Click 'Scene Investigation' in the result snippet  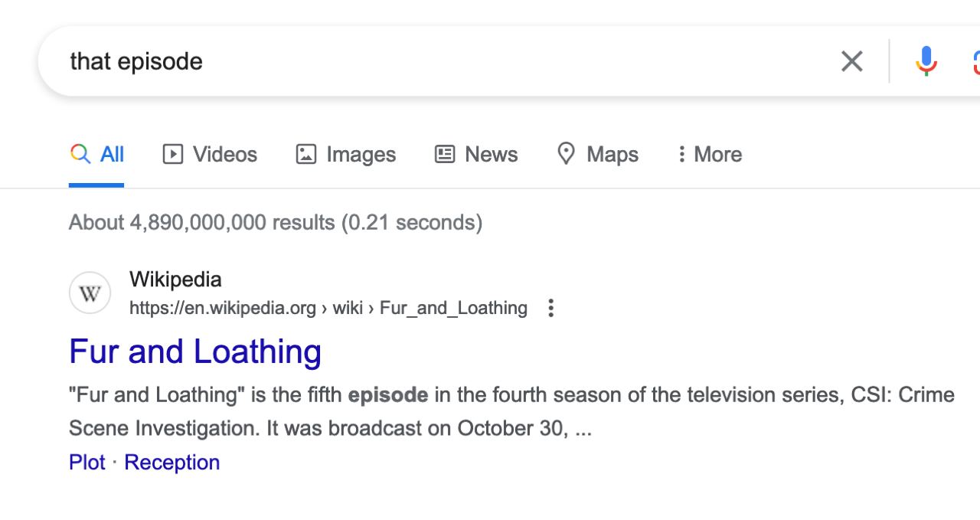[x=165, y=428]
